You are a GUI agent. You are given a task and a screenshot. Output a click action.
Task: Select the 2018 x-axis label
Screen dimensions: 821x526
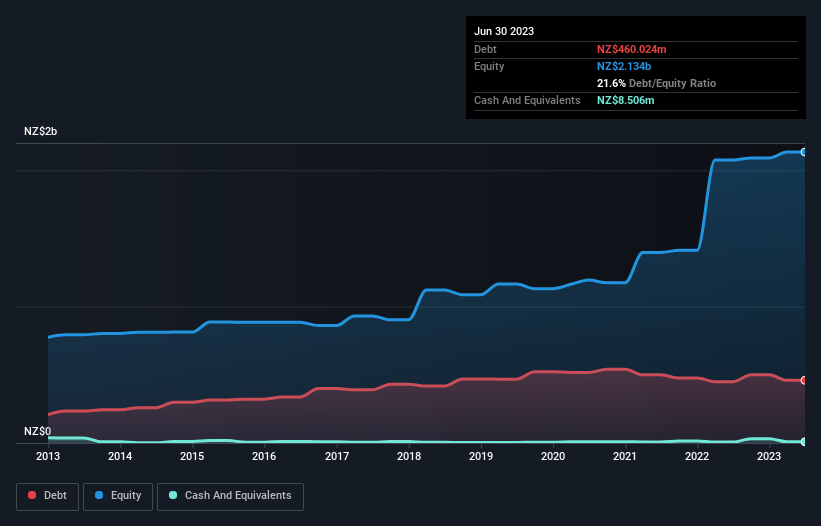point(409,456)
